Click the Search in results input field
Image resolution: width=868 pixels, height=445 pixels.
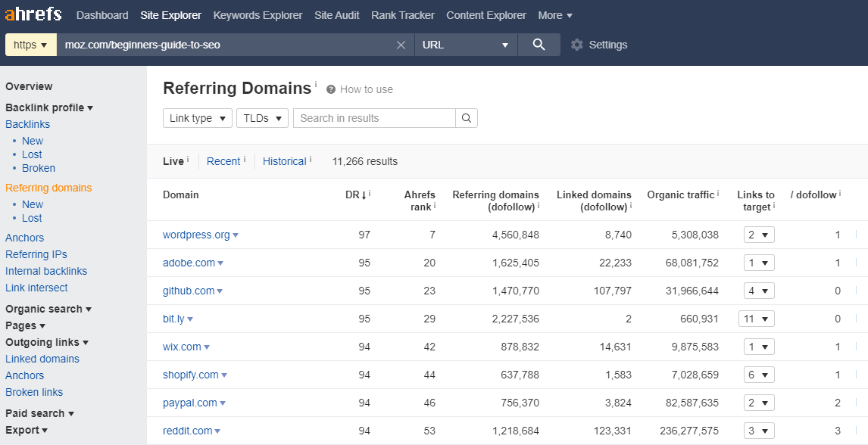[374, 118]
